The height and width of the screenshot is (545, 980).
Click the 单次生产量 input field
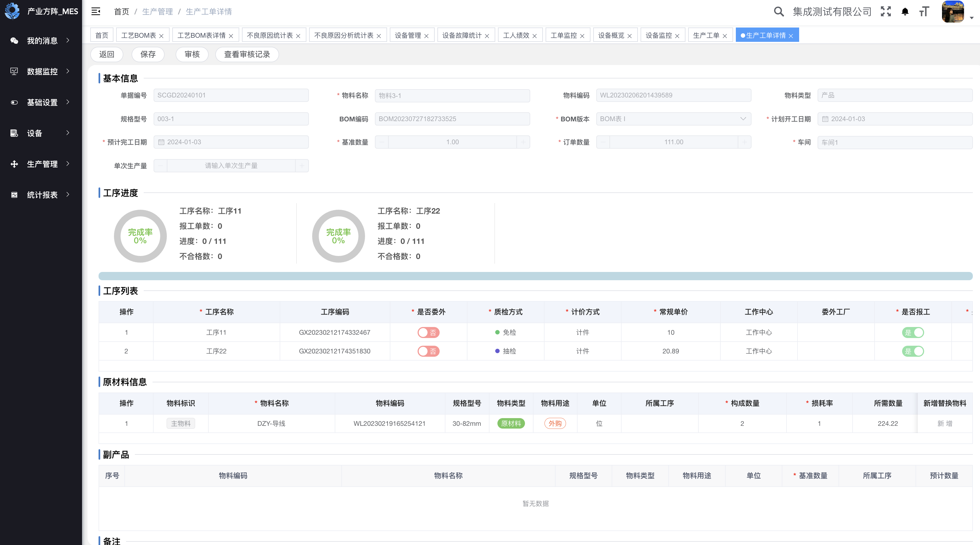(x=231, y=165)
